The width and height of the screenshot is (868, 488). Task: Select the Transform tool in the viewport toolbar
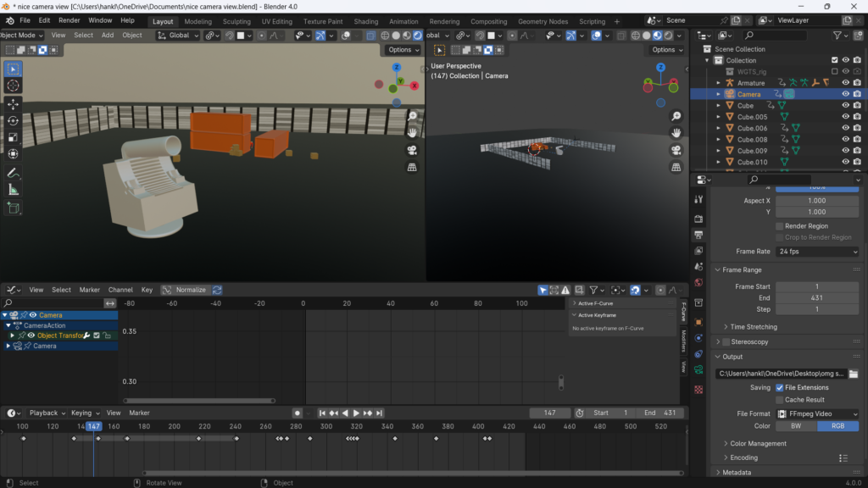coord(12,152)
